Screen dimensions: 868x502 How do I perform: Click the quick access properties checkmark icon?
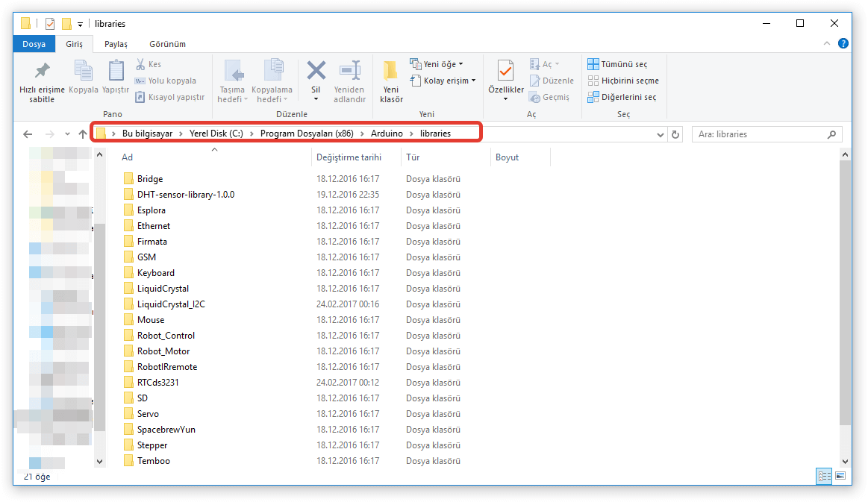(x=50, y=24)
